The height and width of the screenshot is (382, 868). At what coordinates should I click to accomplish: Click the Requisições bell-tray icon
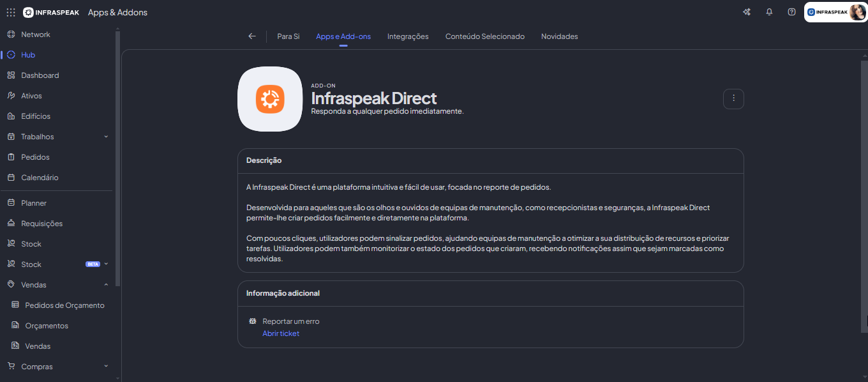11,224
